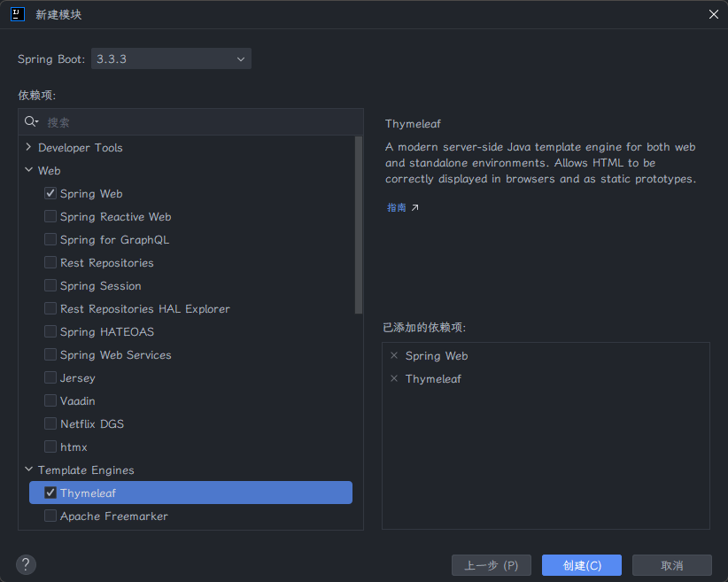Click the search magnifier icon
The height and width of the screenshot is (582, 728).
pyautogui.click(x=31, y=121)
